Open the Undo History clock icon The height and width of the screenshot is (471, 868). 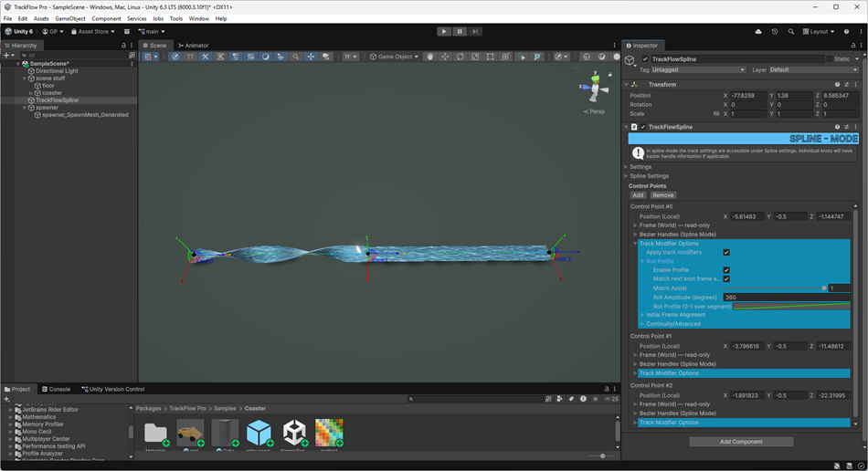(775, 31)
